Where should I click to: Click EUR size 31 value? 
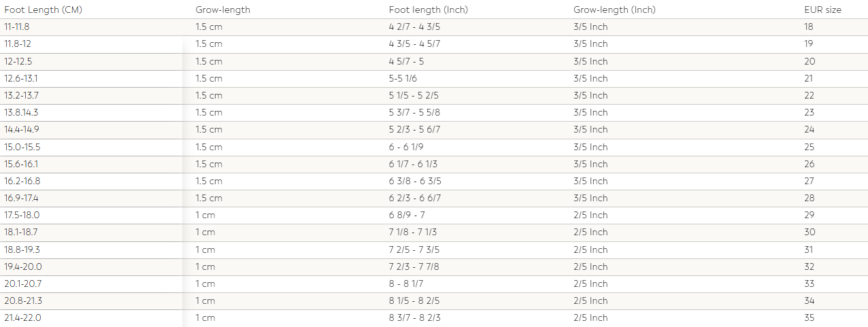point(809,249)
